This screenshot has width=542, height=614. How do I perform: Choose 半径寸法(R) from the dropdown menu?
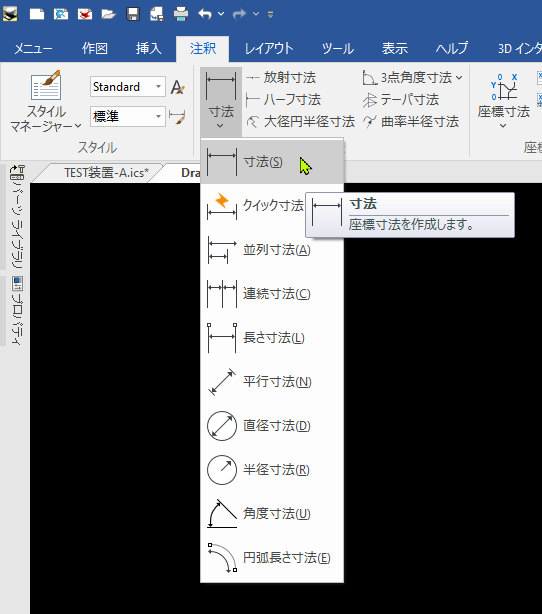272,470
